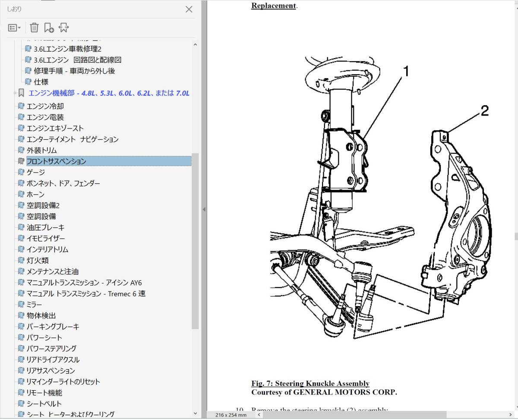Click the document horizontal scrollbar right arrow
The height and width of the screenshot is (420, 518).
[511, 415]
